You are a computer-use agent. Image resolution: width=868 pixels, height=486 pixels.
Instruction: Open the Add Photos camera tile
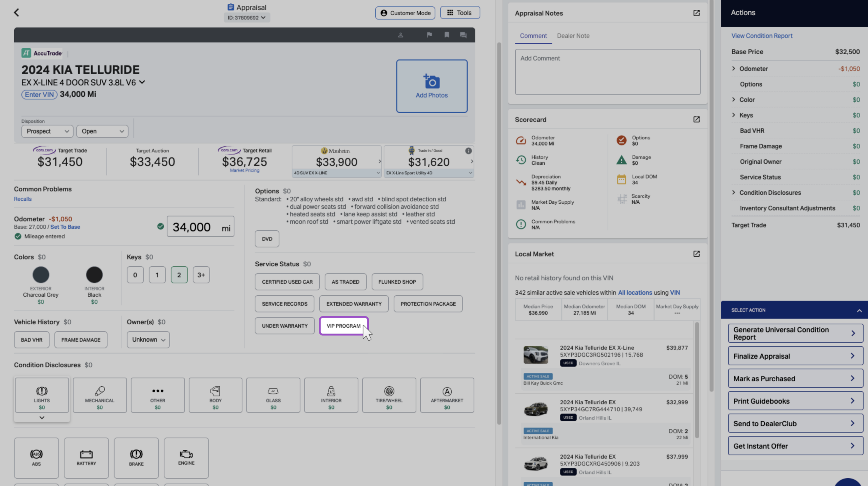pos(432,86)
